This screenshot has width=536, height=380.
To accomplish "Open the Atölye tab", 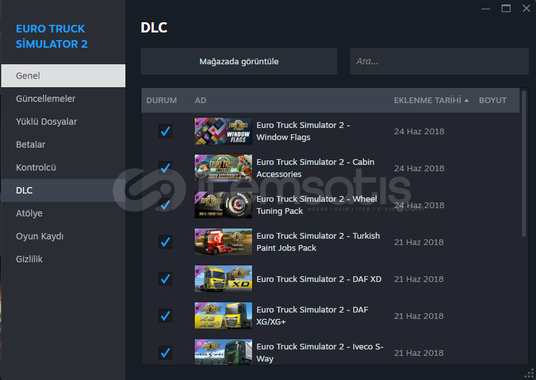I will [x=63, y=213].
